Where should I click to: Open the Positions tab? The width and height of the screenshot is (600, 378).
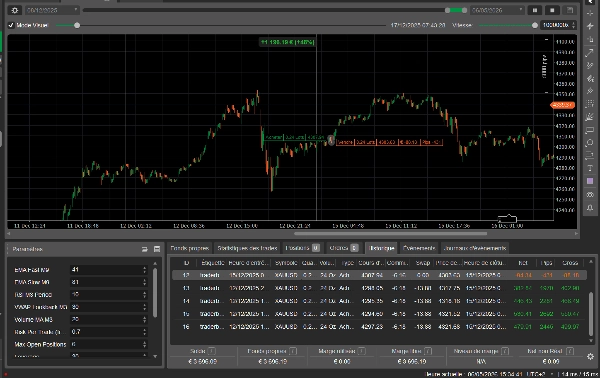tap(302, 248)
